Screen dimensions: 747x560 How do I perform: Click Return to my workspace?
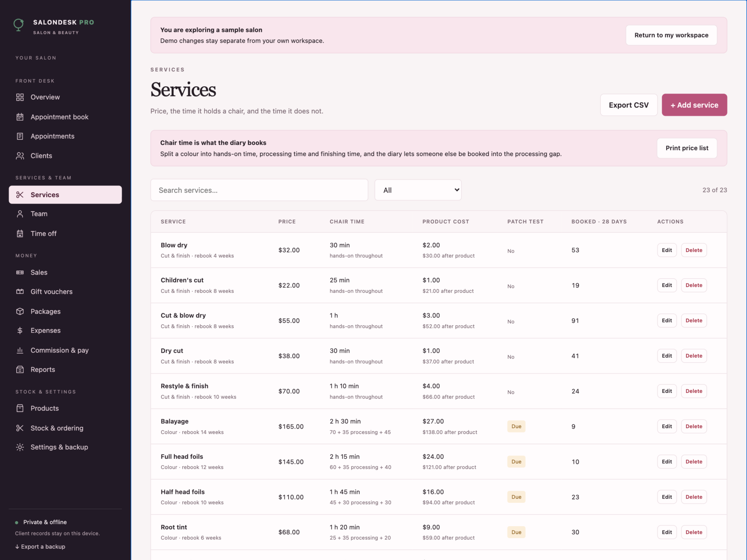click(x=671, y=35)
